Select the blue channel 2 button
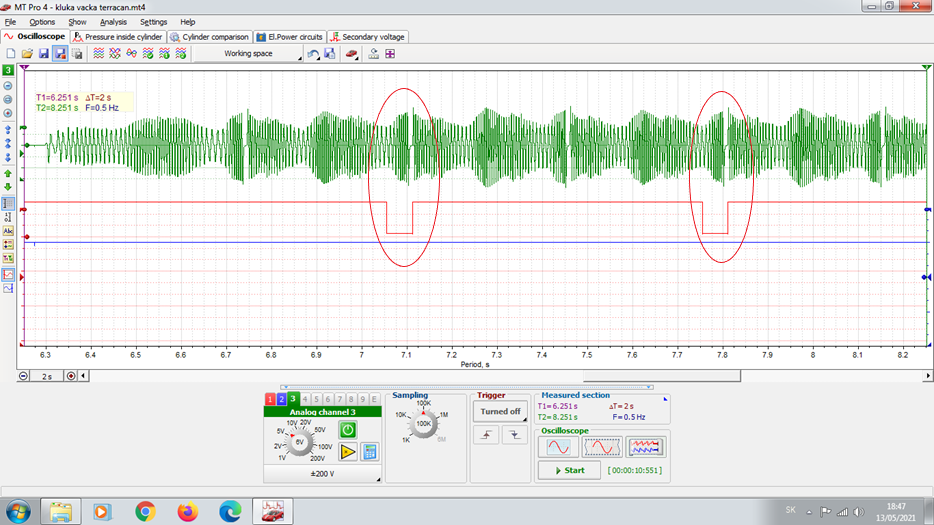Viewport: 934px width, 525px height. click(x=282, y=400)
